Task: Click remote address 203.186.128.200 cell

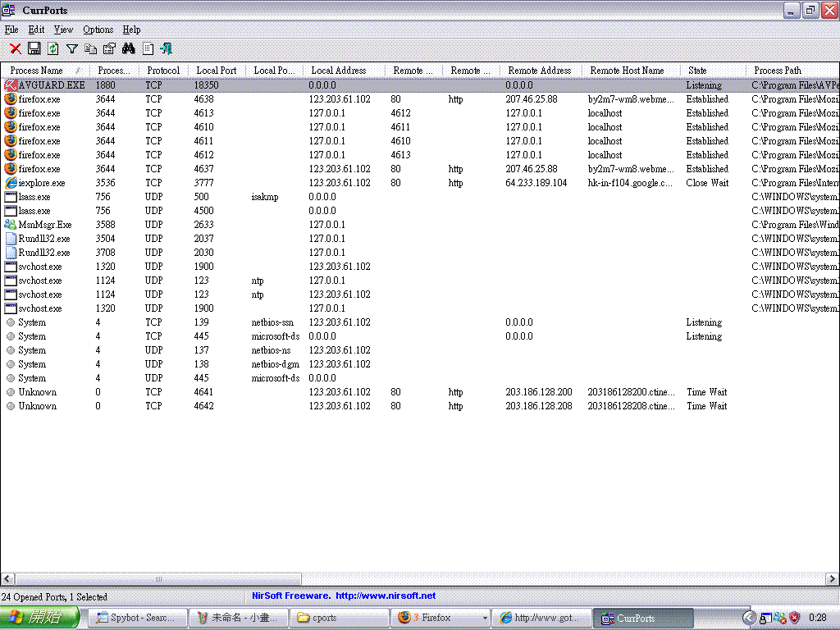Action: (539, 391)
